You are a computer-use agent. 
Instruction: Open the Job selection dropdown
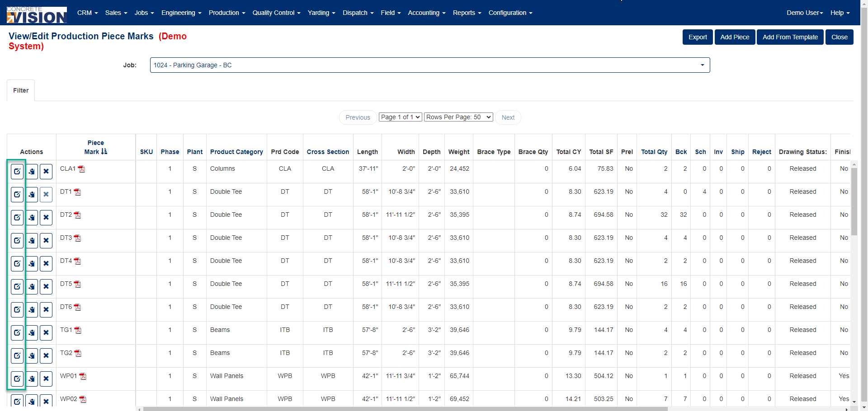click(430, 65)
